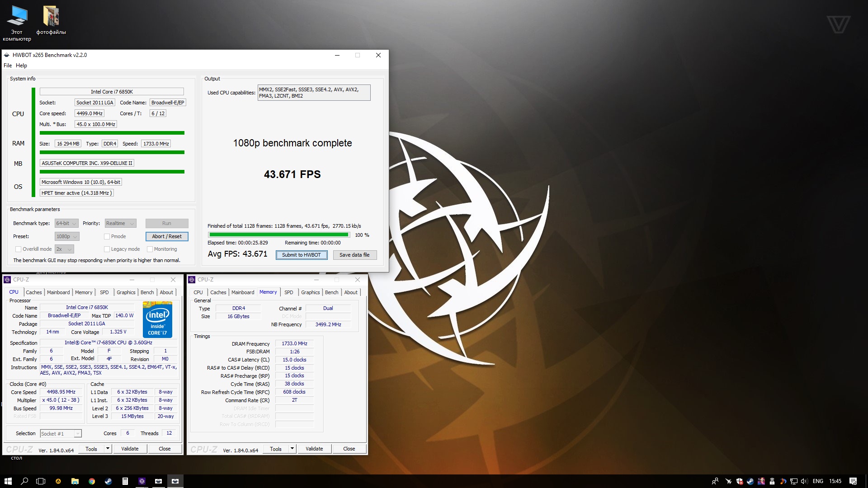The image size is (868, 488).
Task: Select the active HWBOT taskbar icon
Action: [x=175, y=481]
